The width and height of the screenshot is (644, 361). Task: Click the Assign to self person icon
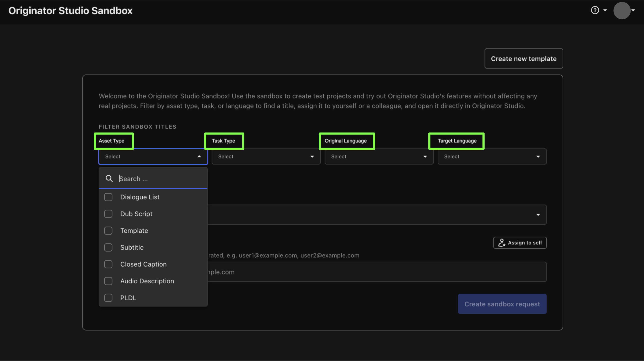[501, 242]
